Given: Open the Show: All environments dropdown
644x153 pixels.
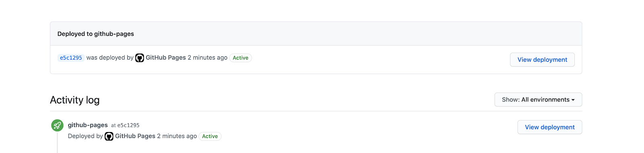Looking at the screenshot, I should [538, 99].
